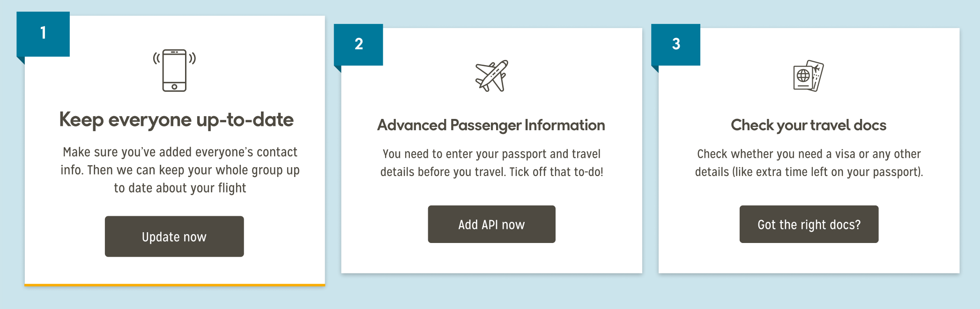Click the passport and ticket icon
The width and height of the screenshot is (980, 309).
809,76
